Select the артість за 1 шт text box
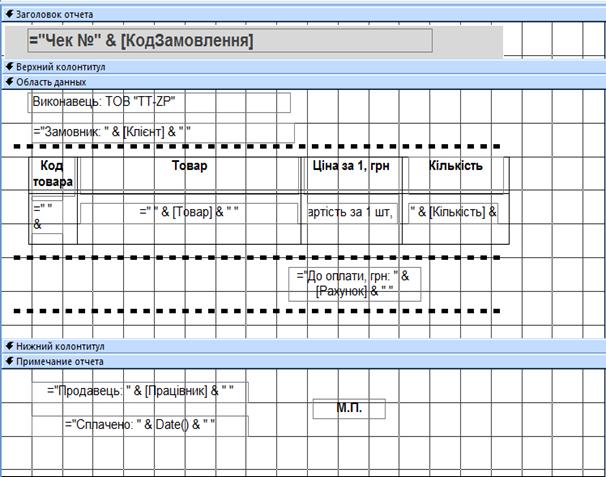 [352, 213]
